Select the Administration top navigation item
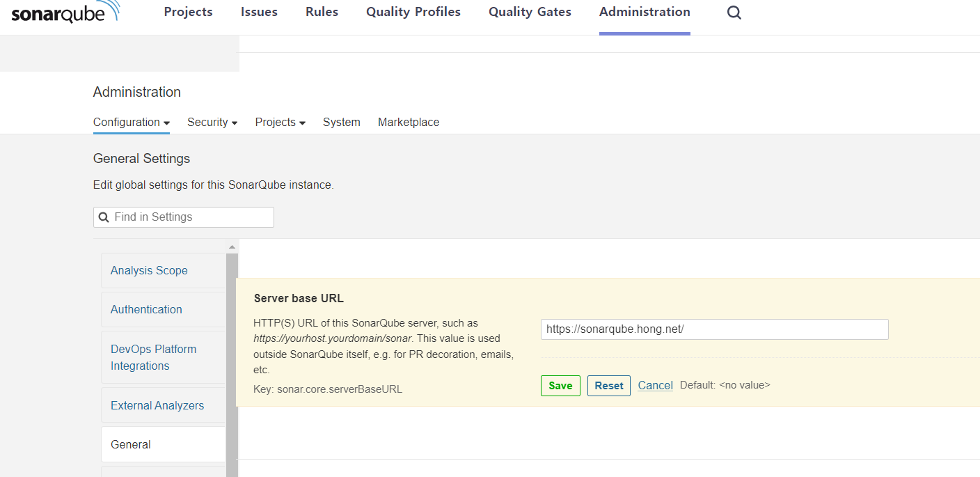The height and width of the screenshot is (477, 980). tap(645, 12)
